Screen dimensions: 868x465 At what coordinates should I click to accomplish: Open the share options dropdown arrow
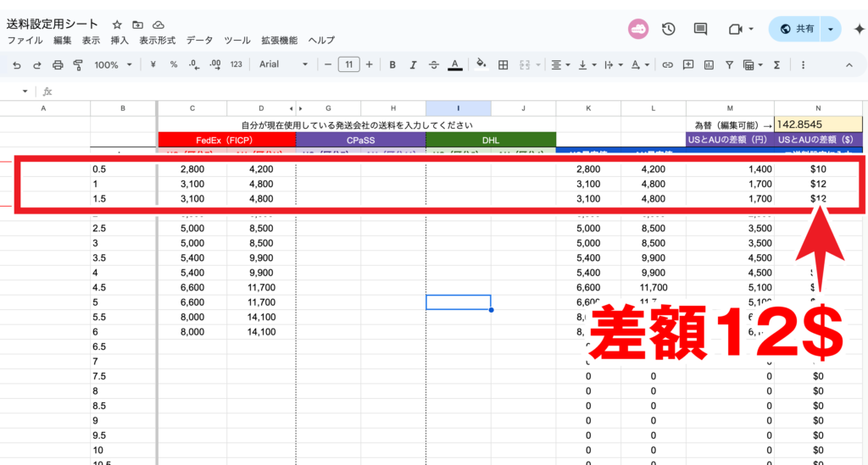pyautogui.click(x=831, y=29)
